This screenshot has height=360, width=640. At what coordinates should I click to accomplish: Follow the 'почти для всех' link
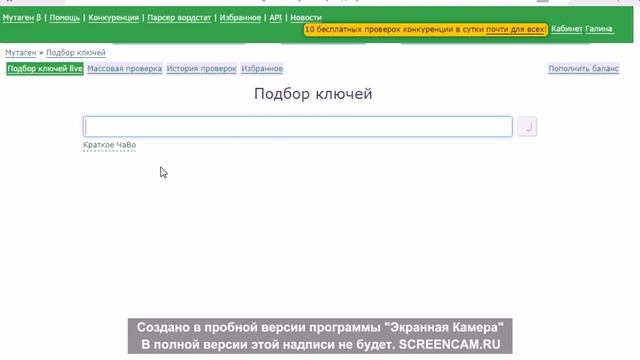pos(516,29)
